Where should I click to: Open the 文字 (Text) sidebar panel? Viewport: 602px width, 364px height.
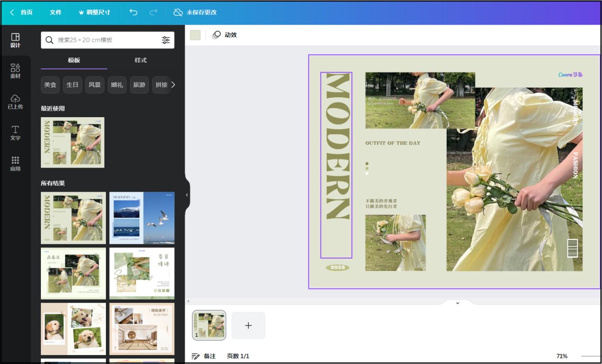pos(15,132)
